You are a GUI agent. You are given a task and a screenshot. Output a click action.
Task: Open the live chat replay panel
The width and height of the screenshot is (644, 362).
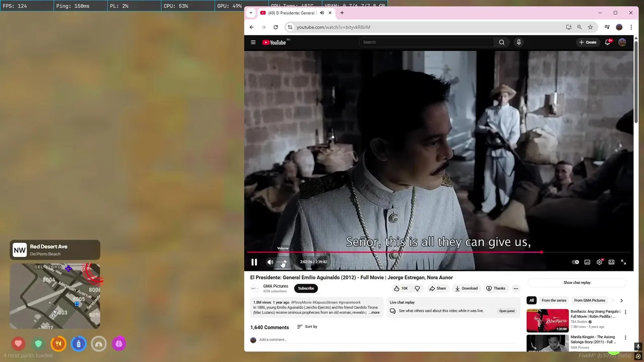[x=507, y=311]
